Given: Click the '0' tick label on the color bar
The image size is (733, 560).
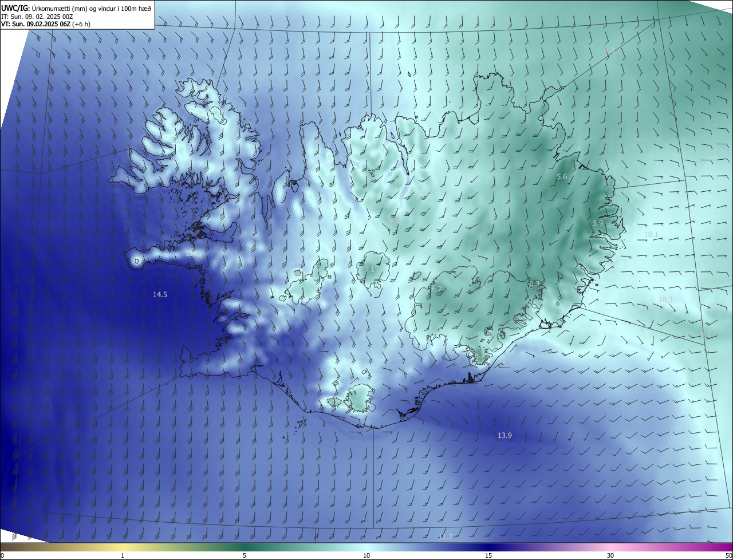Looking at the screenshot, I should [2, 556].
